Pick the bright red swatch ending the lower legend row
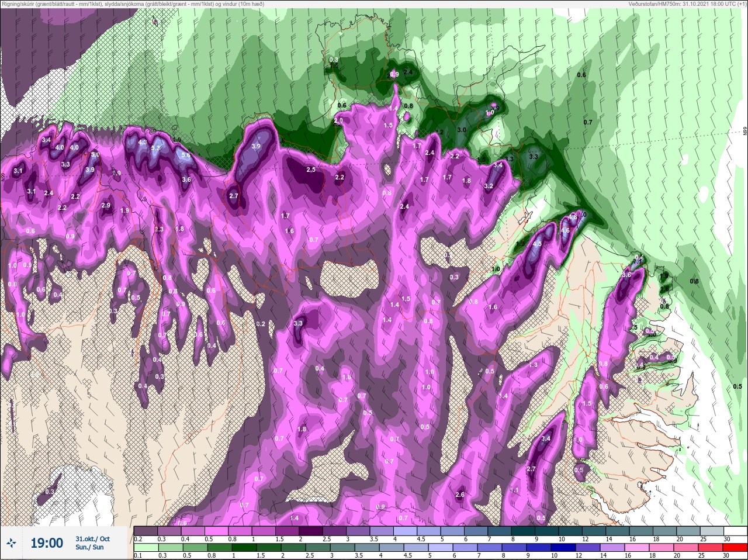This screenshot has width=748, height=560. click(x=736, y=547)
